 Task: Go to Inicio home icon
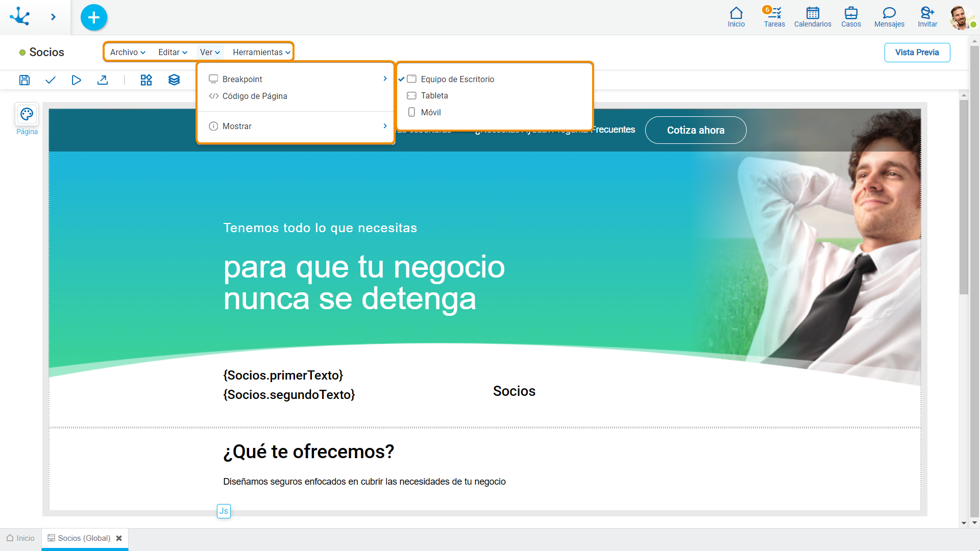pos(736,17)
